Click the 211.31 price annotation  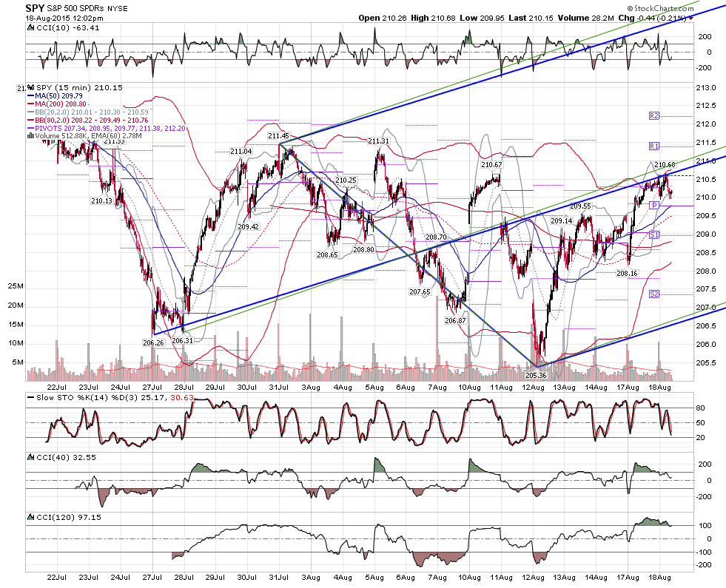point(378,141)
